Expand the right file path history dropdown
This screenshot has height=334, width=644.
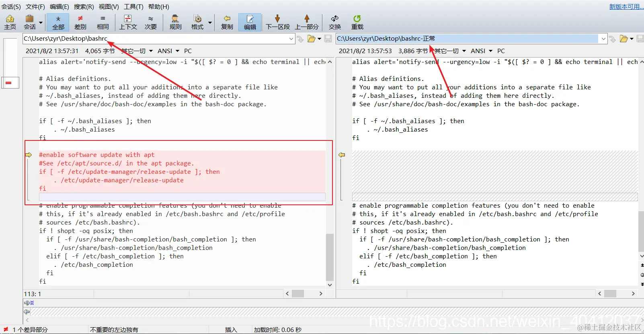click(x=603, y=39)
